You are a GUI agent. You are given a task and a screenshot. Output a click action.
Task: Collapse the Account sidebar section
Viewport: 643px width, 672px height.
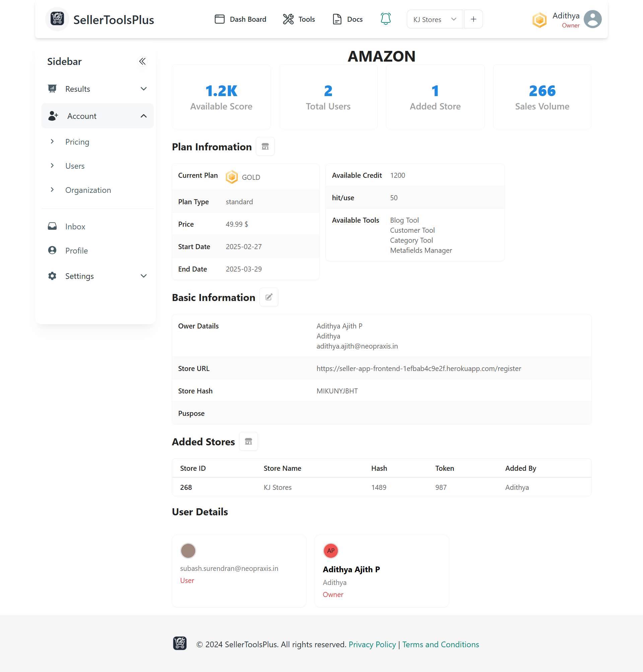pyautogui.click(x=97, y=116)
